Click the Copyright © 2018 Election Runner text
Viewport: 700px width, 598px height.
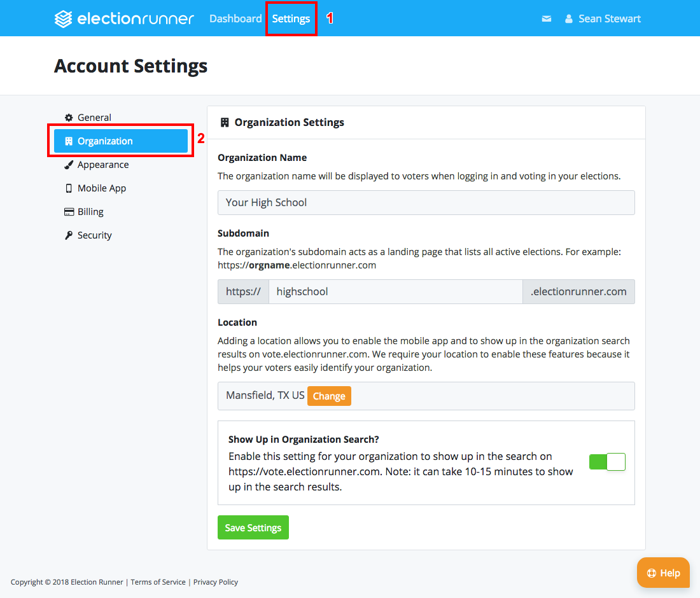coord(67,582)
